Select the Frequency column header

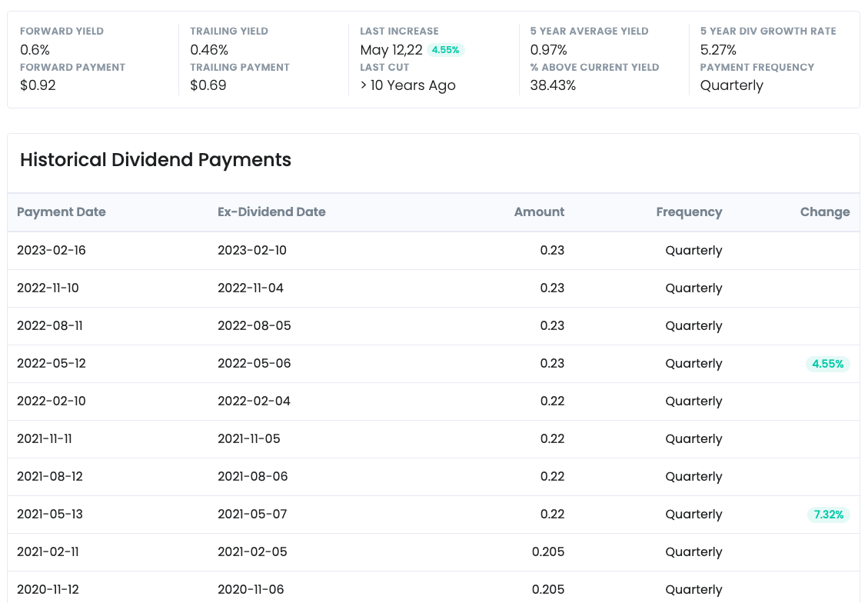click(x=689, y=212)
